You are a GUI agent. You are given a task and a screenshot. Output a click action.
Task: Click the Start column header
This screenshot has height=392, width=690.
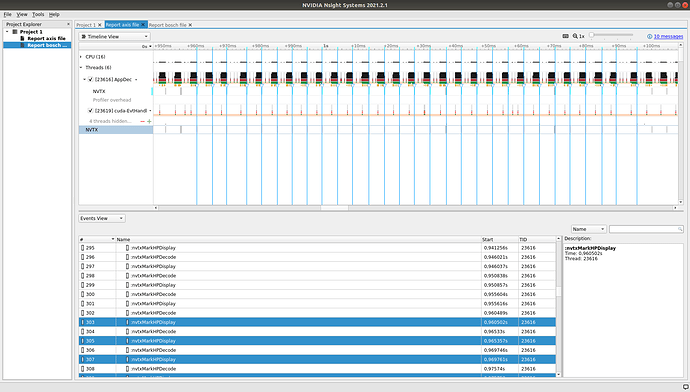pyautogui.click(x=500, y=239)
